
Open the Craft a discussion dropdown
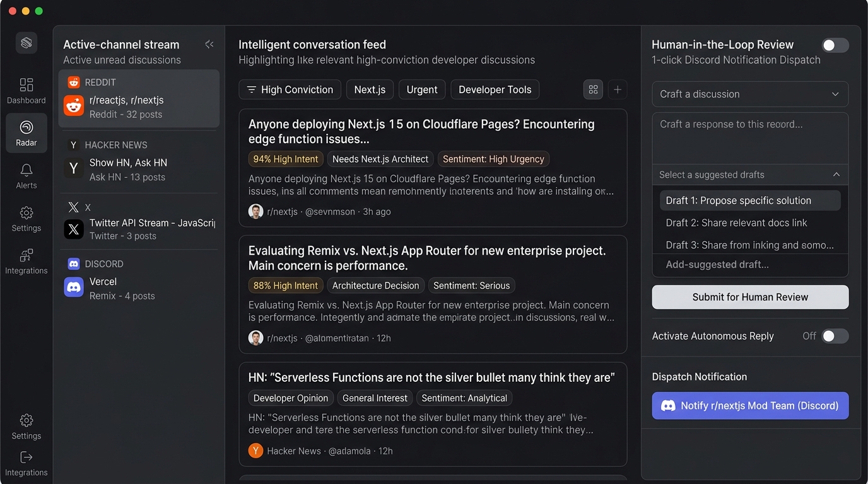(750, 94)
